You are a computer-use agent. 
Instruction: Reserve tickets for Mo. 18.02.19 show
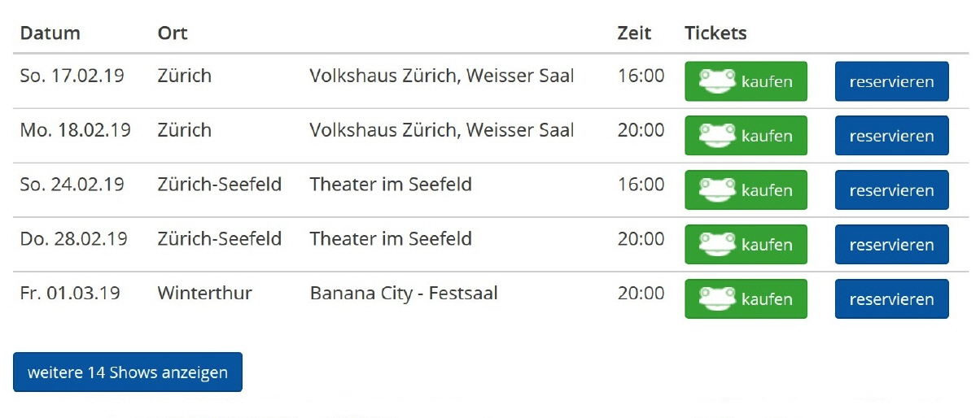point(891,136)
